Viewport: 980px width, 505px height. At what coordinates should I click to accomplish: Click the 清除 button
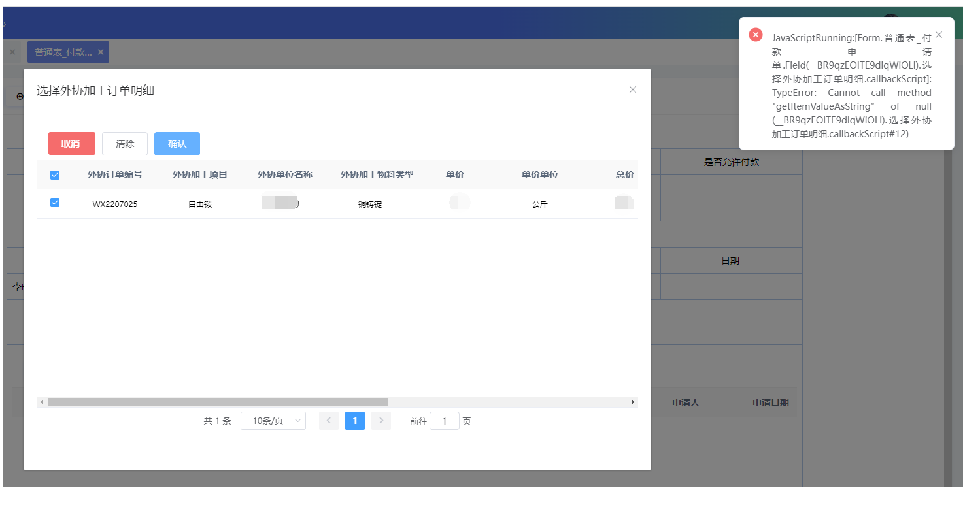pyautogui.click(x=125, y=144)
